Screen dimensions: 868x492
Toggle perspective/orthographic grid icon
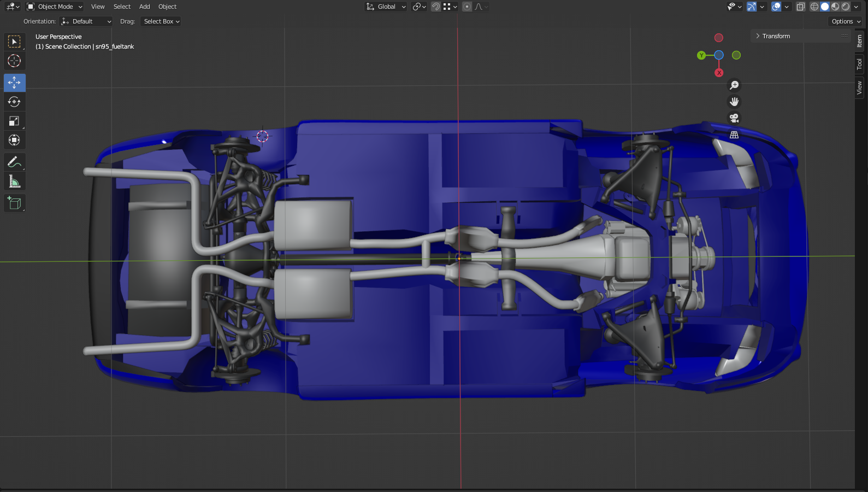(x=734, y=134)
